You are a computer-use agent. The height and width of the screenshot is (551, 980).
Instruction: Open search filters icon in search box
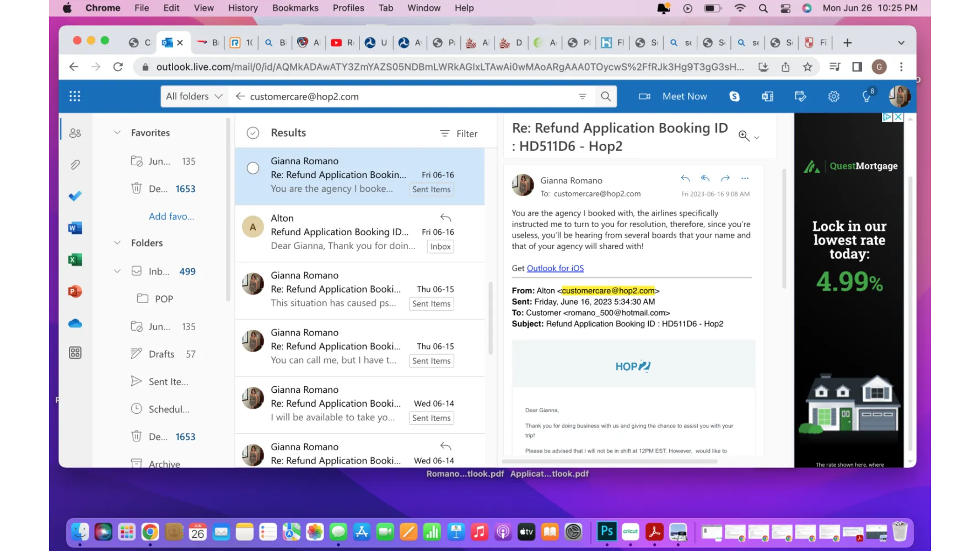pyautogui.click(x=583, y=96)
